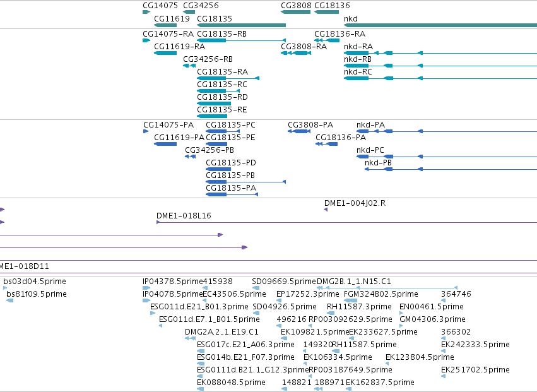
Task: Select the CG18135 gene bar
Action: pos(241,25)
